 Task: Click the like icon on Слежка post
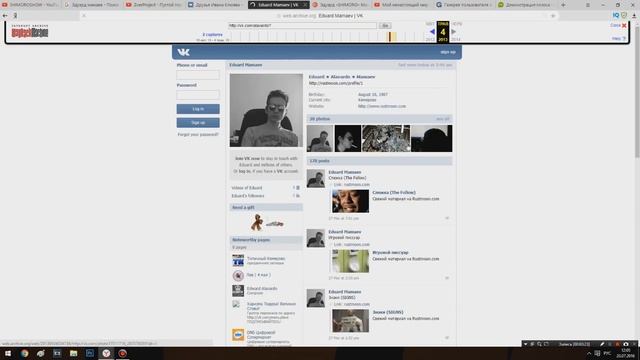(447, 218)
